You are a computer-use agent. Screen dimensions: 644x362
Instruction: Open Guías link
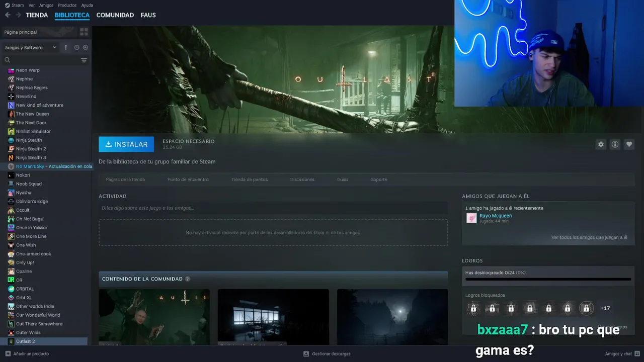[x=343, y=179]
